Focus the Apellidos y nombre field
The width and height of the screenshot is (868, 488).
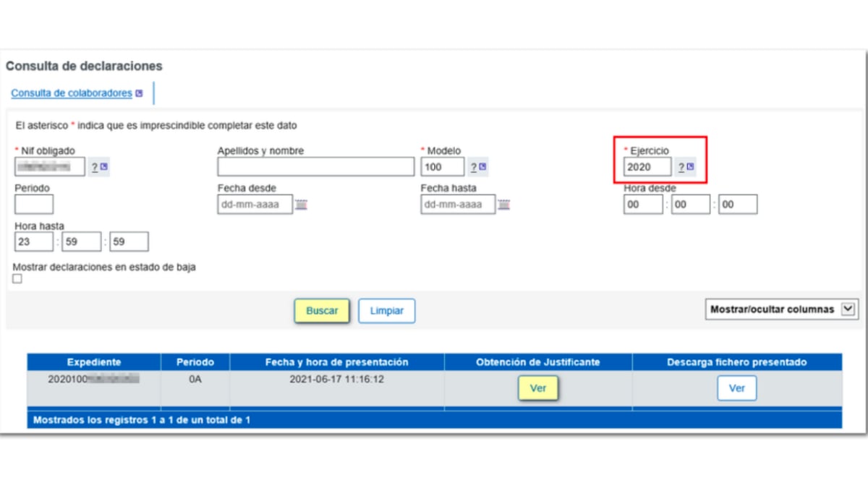(316, 167)
